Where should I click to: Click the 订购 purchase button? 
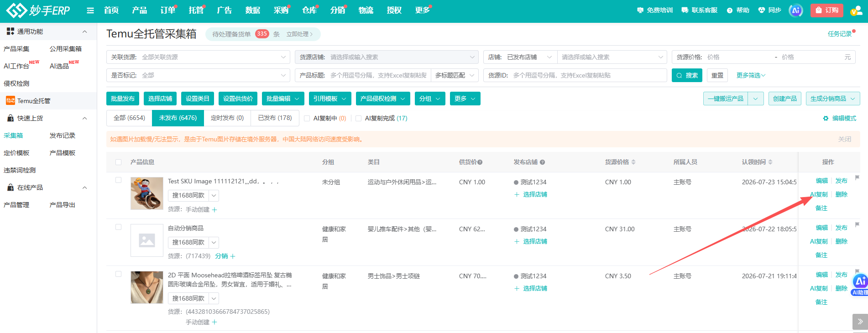[826, 10]
